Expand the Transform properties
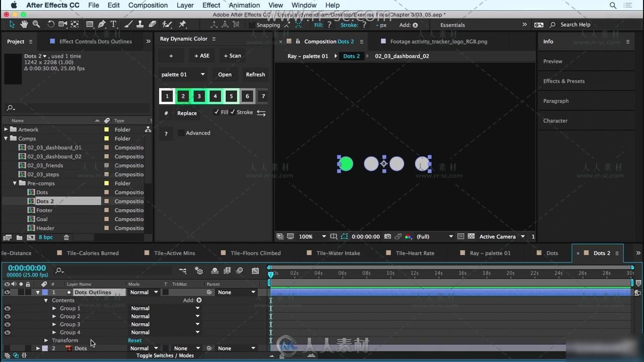Viewport: 644px width, 362px height. 46,340
